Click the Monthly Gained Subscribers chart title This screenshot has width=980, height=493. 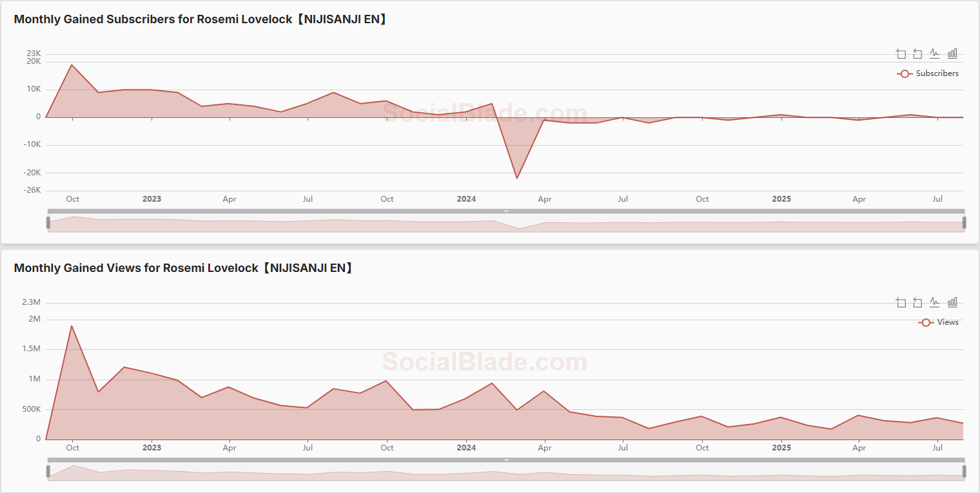point(201,19)
